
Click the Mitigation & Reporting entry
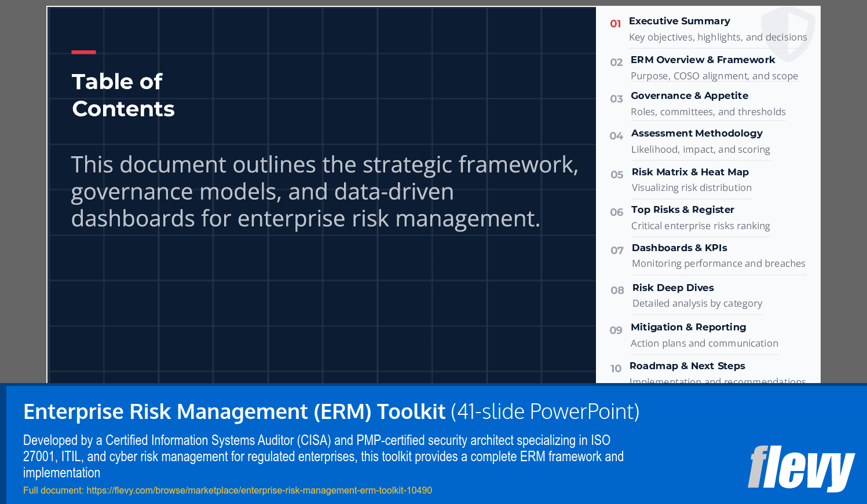coord(688,327)
